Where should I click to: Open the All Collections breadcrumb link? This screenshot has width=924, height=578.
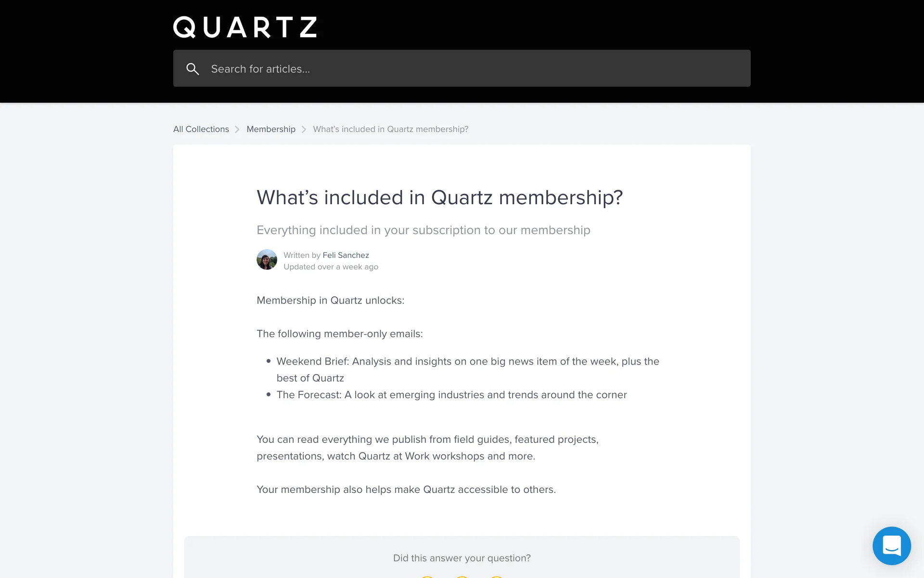pyautogui.click(x=201, y=129)
